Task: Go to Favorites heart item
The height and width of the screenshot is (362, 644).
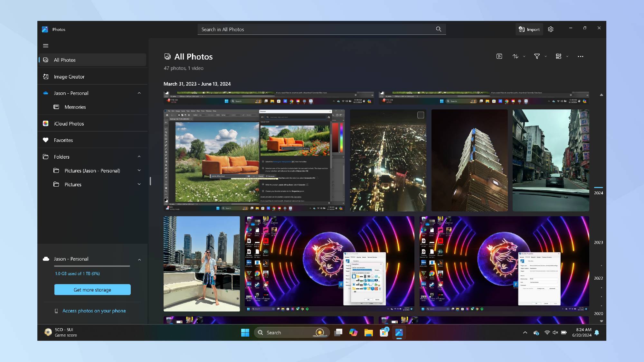Action: point(63,140)
